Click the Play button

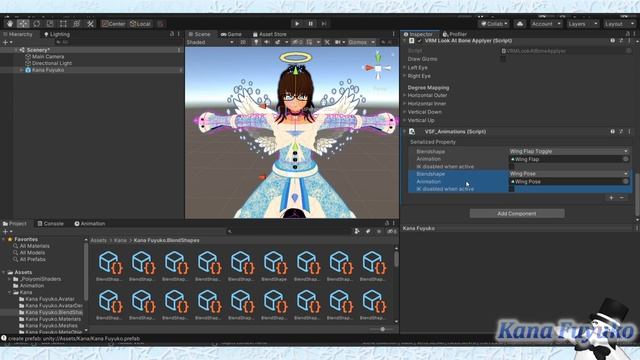pyautogui.click(x=297, y=24)
